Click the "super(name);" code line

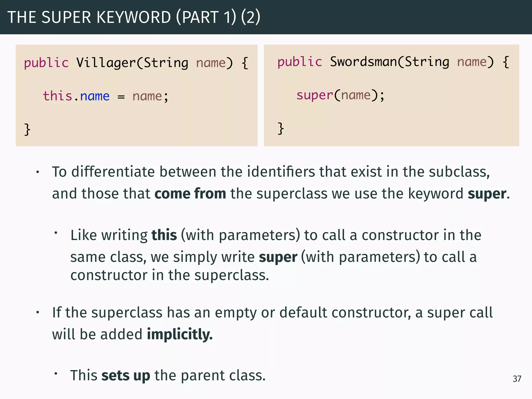[x=340, y=95]
